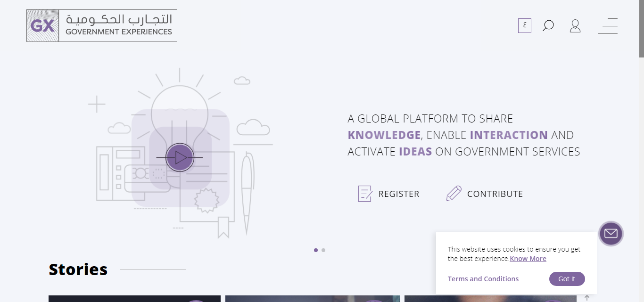Open the Terms and Conditions link

(483, 279)
